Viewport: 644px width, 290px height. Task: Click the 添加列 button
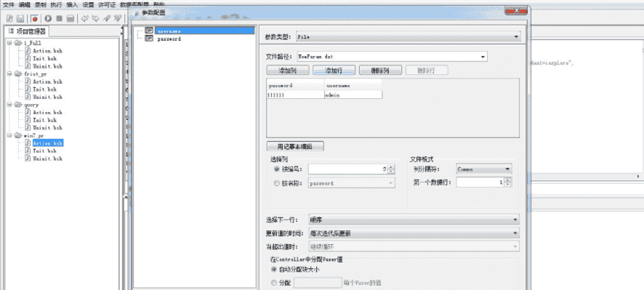coord(288,71)
